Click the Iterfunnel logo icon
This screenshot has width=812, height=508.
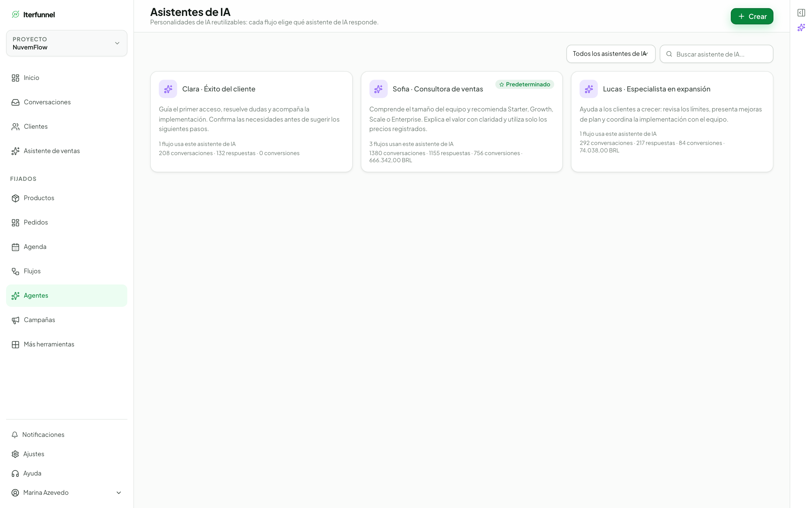[16, 14]
